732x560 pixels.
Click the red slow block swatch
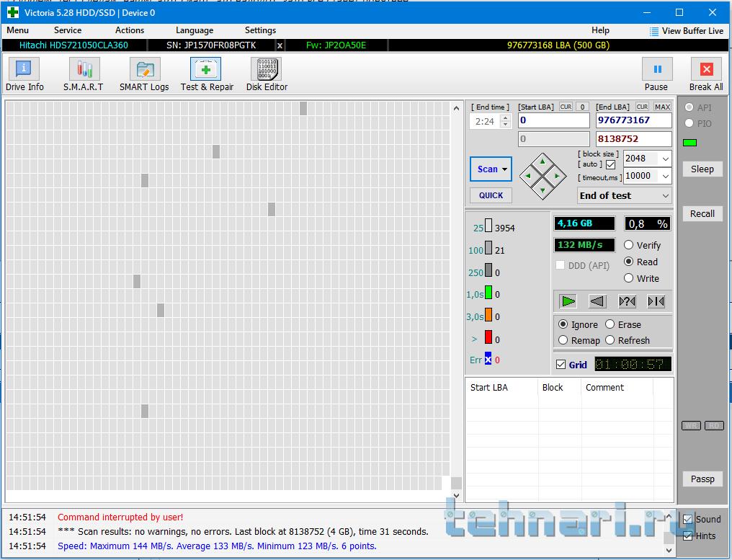(x=488, y=337)
